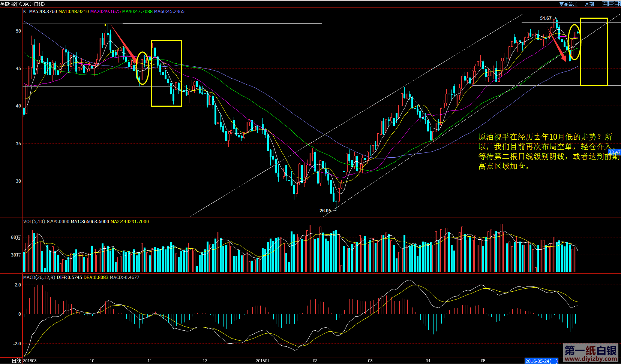The height and width of the screenshot is (364, 621).
Task: Click the MACD(26,12,9) indicator label
Action: [x=39, y=277]
